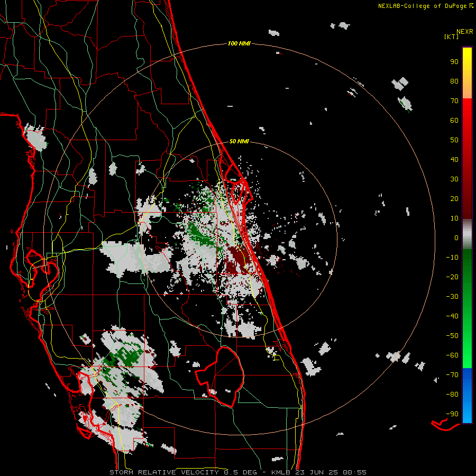The height and width of the screenshot is (476, 476).
Task: Click the blue segment of the color bar
Action: tap(467, 396)
